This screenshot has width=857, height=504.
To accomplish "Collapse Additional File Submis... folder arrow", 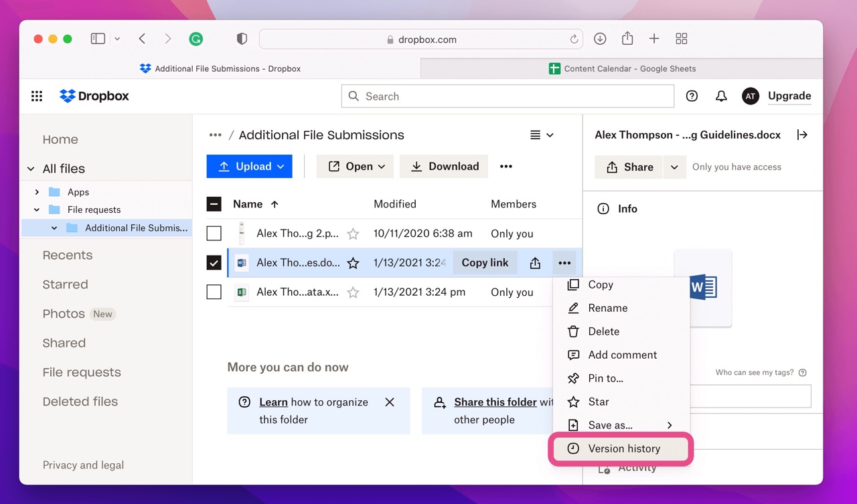I will tap(54, 228).
